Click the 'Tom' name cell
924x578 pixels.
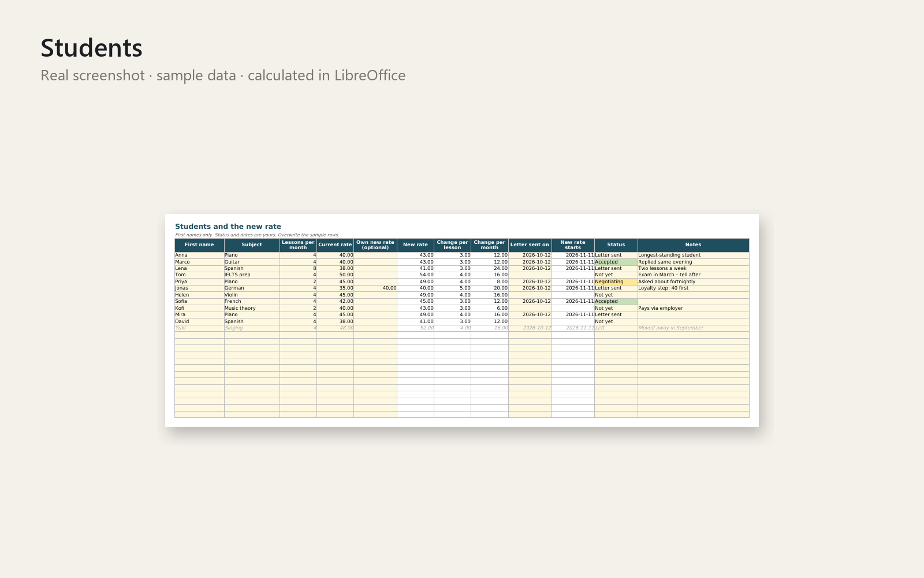[199, 275]
